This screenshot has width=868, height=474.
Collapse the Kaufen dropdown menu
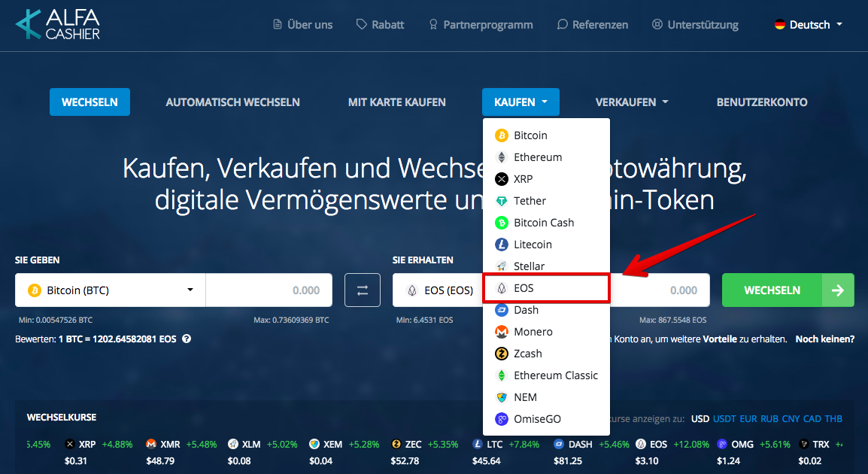521,102
